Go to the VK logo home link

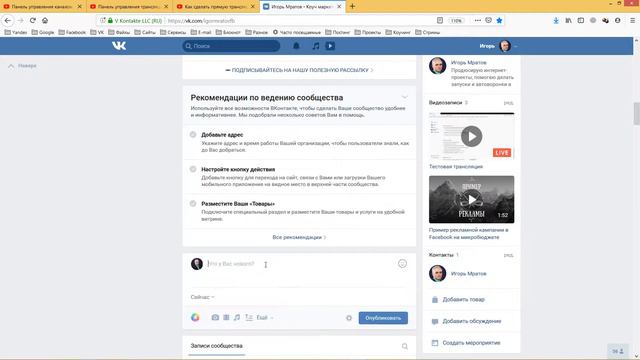(x=119, y=46)
